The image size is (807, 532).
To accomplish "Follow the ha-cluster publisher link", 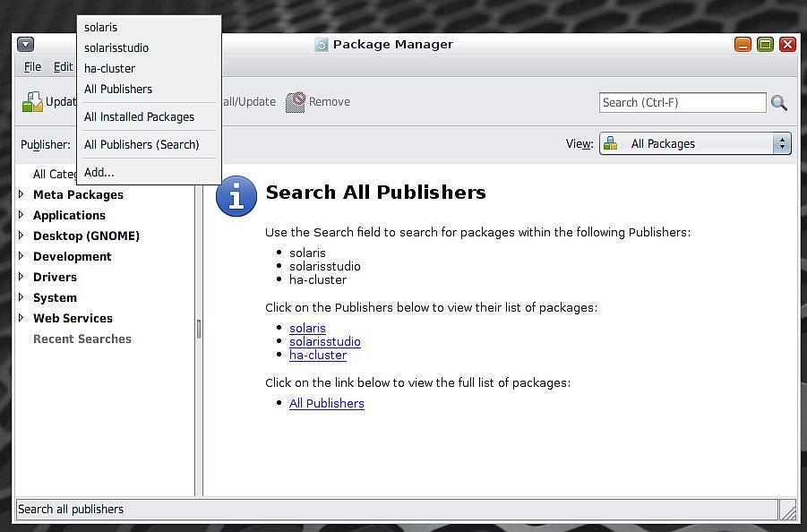I will pyautogui.click(x=318, y=355).
